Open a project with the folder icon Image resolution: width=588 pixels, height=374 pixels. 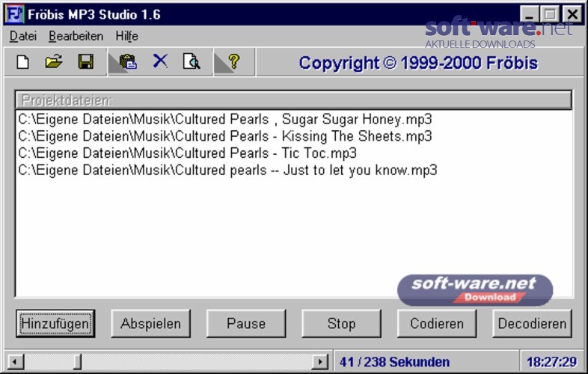click(54, 62)
